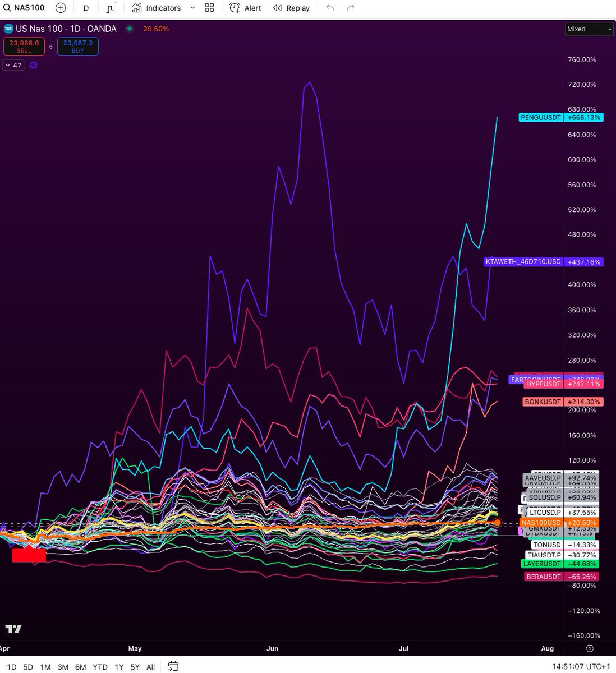Viewport: 616px width, 673px height.
Task: Set range to 1Y
Action: [x=119, y=667]
